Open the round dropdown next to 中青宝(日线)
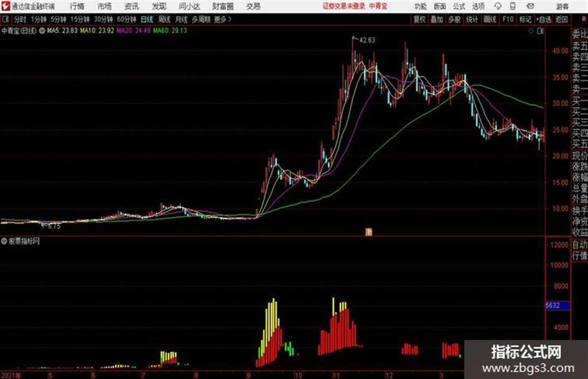Screen dimensions: 588x379 coord(42,30)
